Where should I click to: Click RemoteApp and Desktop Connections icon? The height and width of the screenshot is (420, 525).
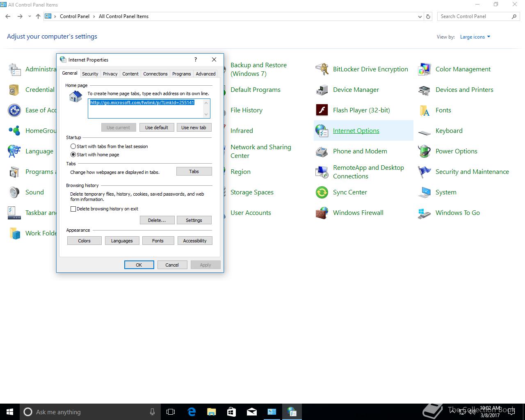(x=322, y=172)
